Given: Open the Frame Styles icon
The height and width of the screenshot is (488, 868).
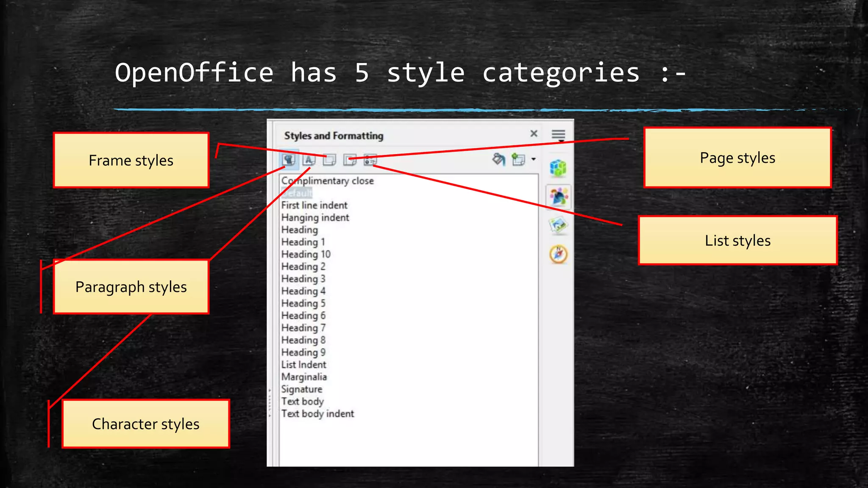Looking at the screenshot, I should coord(329,160).
